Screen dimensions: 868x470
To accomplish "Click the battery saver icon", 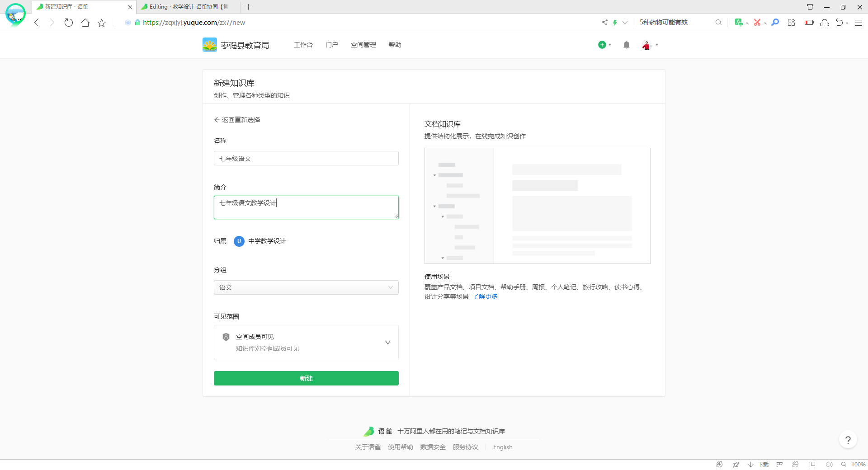I will click(809, 22).
